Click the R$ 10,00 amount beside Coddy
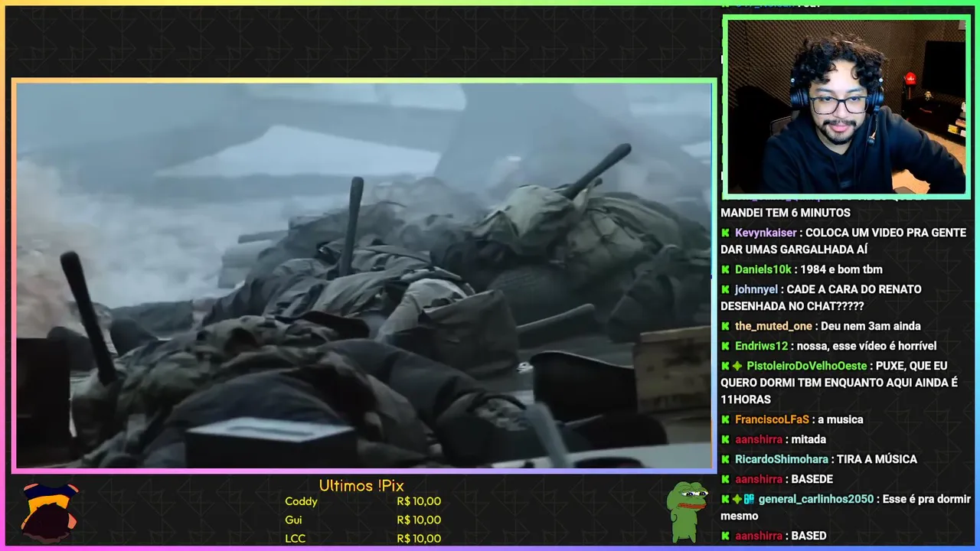The image size is (980, 551). [419, 501]
